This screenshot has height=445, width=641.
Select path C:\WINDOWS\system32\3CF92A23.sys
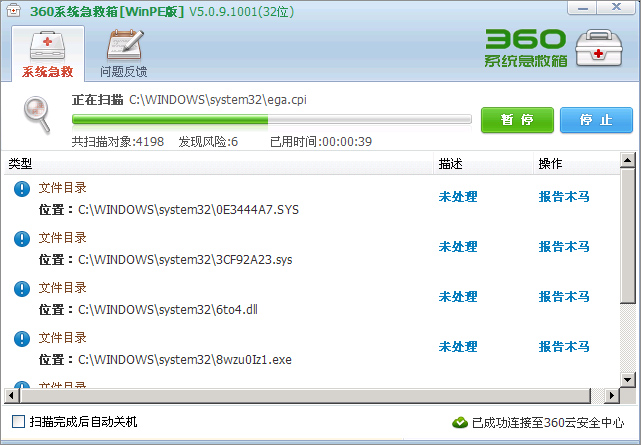185,260
